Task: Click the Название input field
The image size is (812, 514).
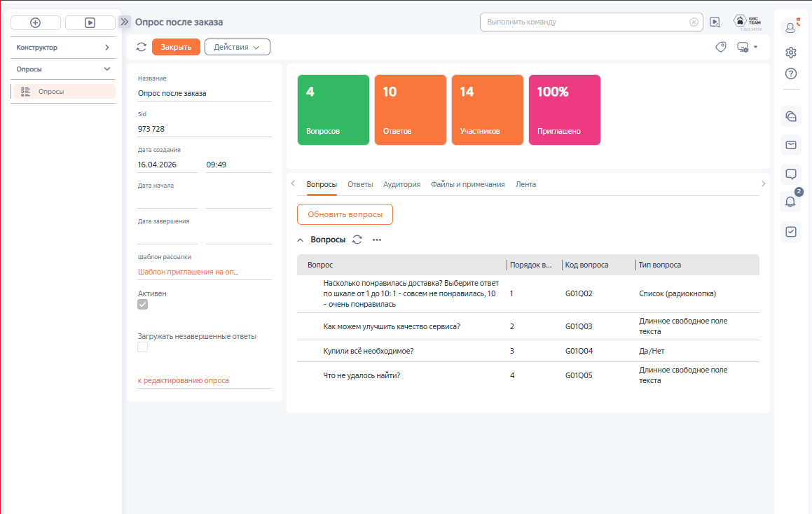Action: pos(205,94)
